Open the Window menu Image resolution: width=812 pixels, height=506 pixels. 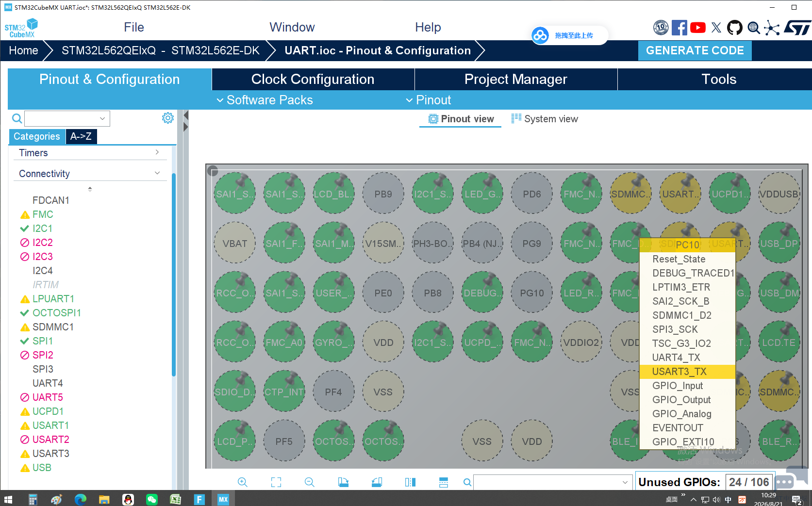click(292, 27)
